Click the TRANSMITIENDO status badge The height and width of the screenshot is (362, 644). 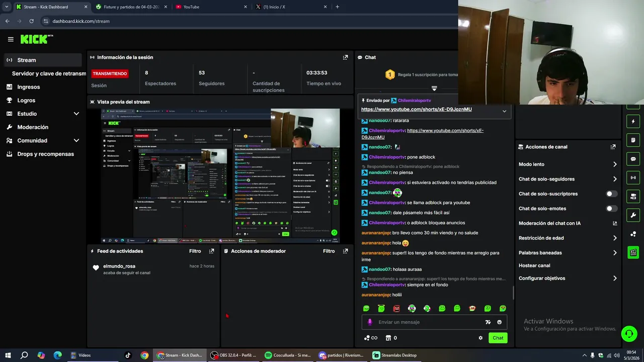[x=110, y=73]
